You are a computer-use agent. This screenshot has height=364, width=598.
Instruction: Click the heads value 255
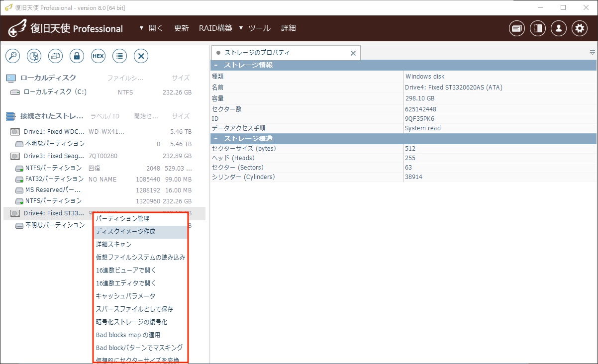pyautogui.click(x=410, y=158)
